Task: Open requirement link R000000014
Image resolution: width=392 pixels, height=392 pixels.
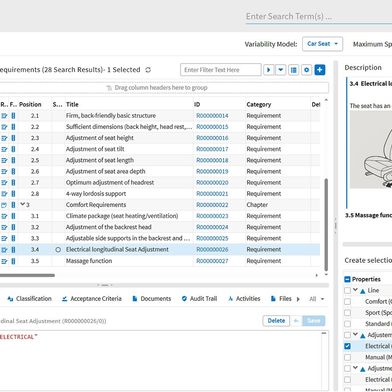Action: tap(212, 116)
